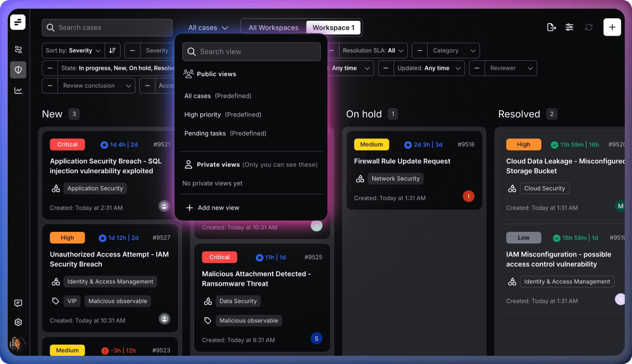Open the shield cases icon in sidebar
This screenshot has width=632, height=364.
tap(18, 70)
